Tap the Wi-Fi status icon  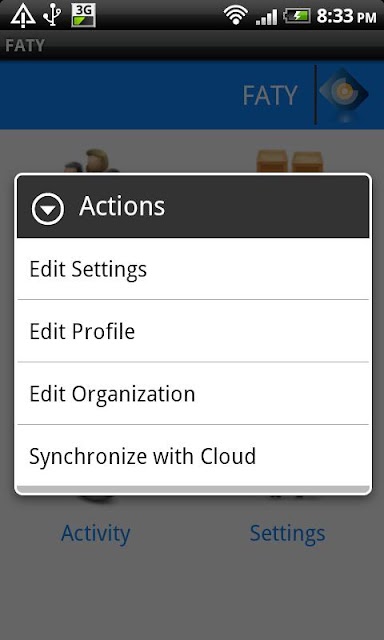(235, 16)
